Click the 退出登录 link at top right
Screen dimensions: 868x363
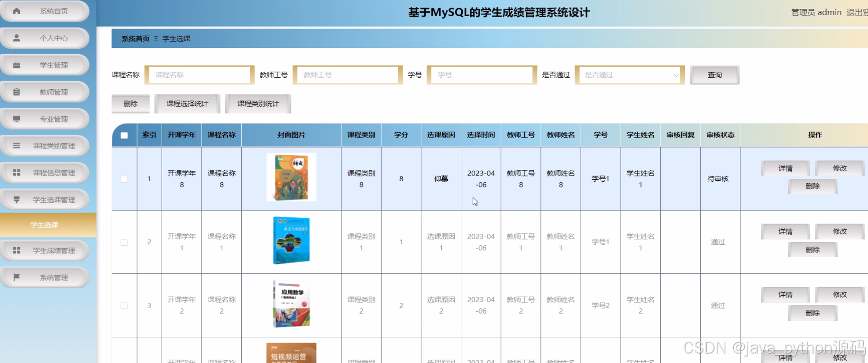[x=857, y=12]
